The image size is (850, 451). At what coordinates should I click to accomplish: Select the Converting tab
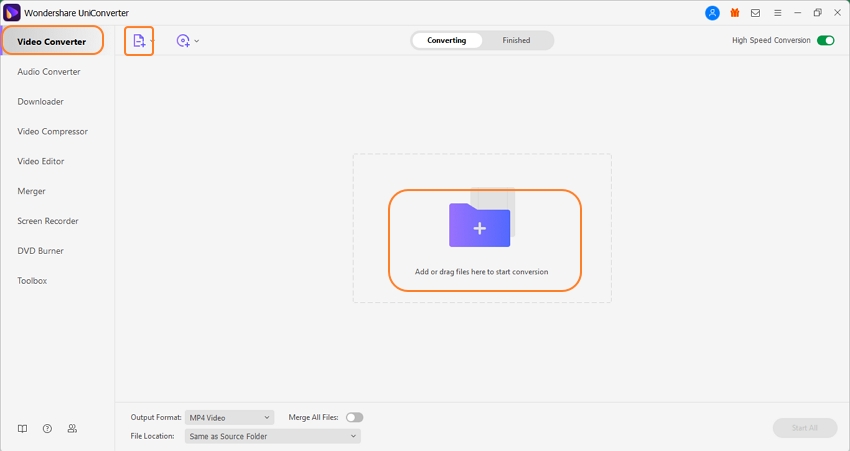click(446, 41)
